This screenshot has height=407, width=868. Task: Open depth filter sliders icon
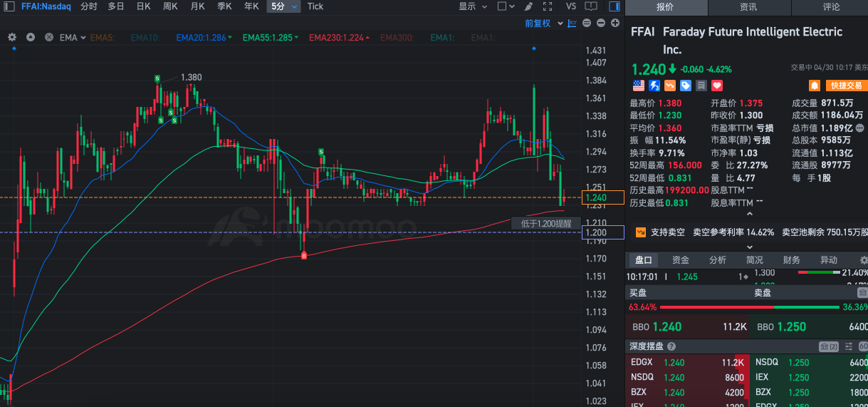tap(850, 346)
